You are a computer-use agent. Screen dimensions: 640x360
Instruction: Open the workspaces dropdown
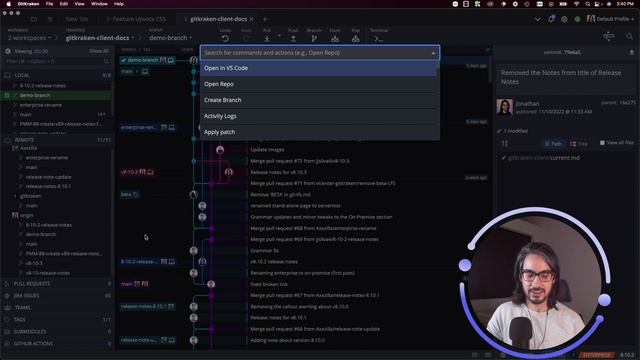click(29, 38)
